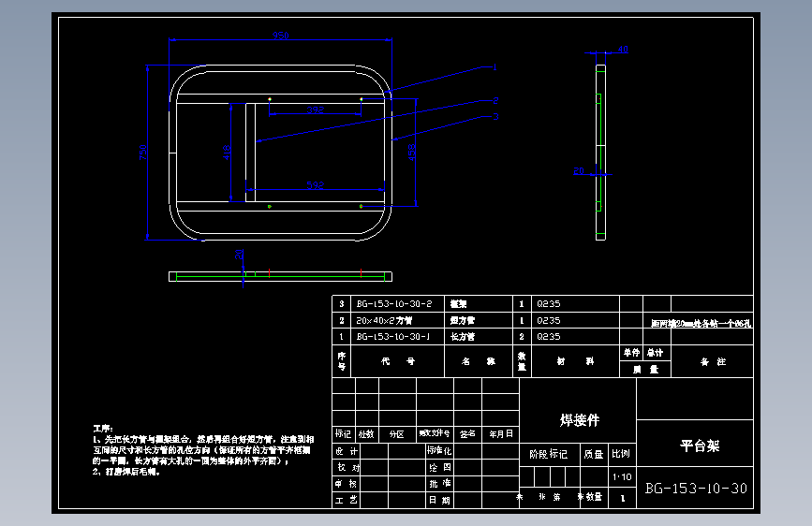Click the 标准化 label cell
This screenshot has height=526, width=812.
pyautogui.click(x=439, y=450)
